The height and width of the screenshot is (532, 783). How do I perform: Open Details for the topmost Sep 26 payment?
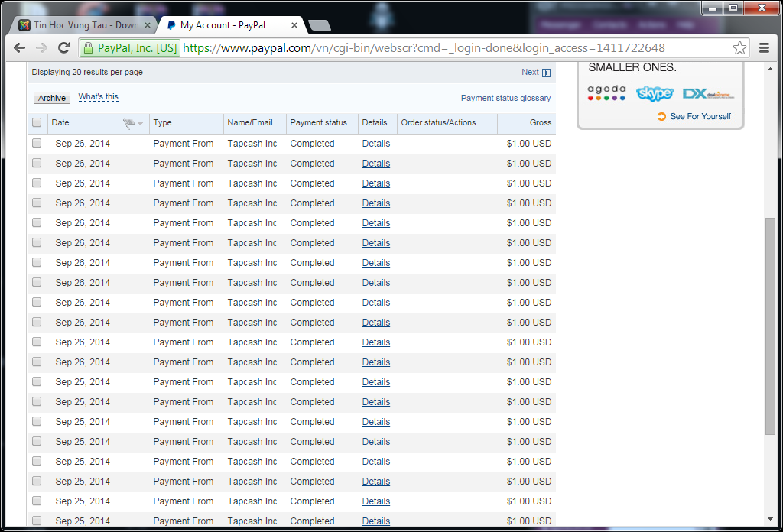pyautogui.click(x=376, y=144)
